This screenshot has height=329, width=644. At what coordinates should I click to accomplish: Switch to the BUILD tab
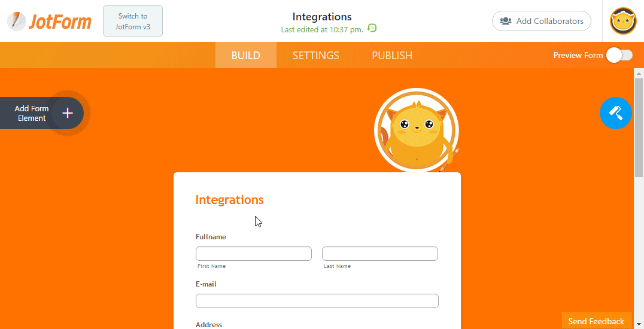coord(245,55)
